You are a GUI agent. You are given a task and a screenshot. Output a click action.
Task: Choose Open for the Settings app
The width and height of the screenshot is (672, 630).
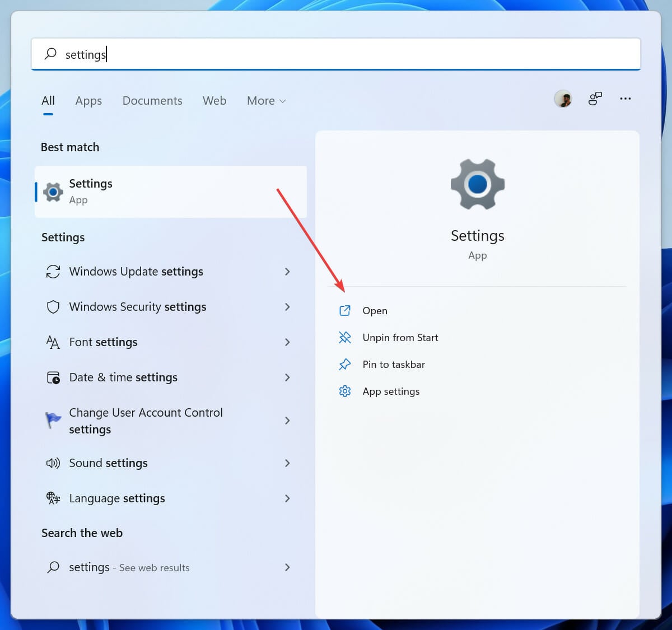click(375, 311)
